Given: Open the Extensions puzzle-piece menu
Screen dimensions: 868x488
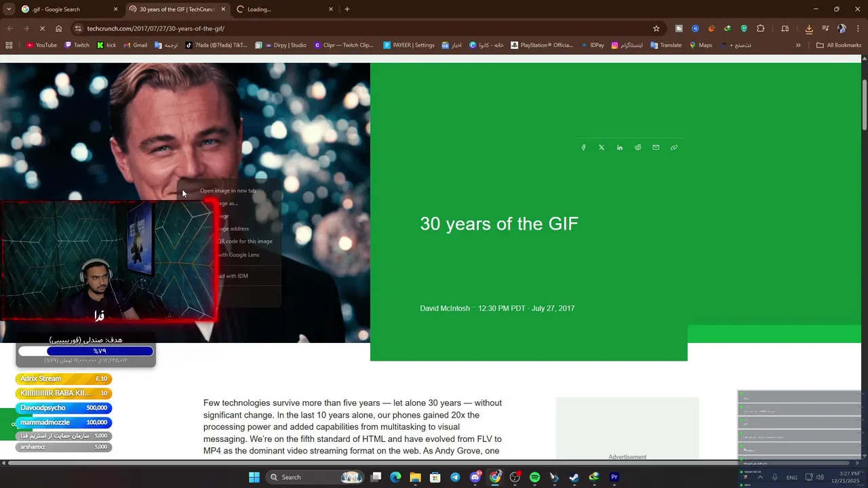Looking at the screenshot, I should tap(760, 28).
